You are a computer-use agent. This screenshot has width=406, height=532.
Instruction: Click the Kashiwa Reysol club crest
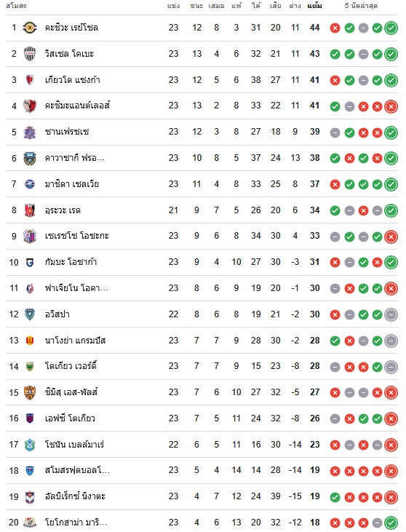[x=30, y=28]
